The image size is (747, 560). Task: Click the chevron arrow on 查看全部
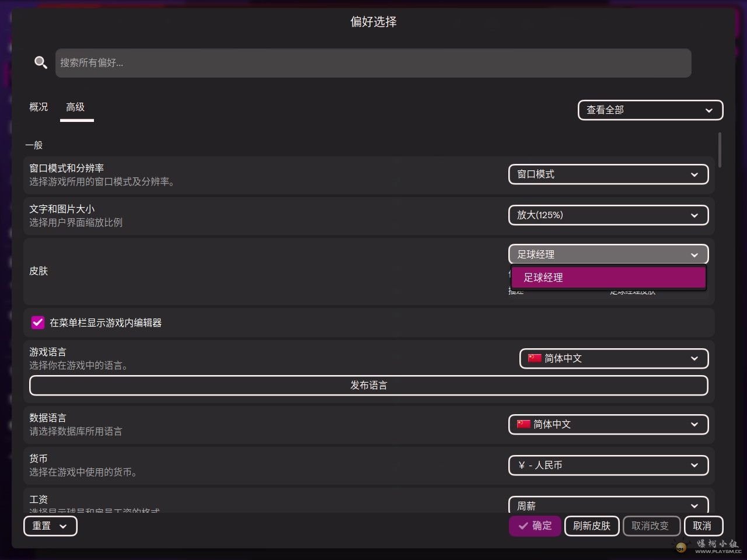(x=708, y=110)
